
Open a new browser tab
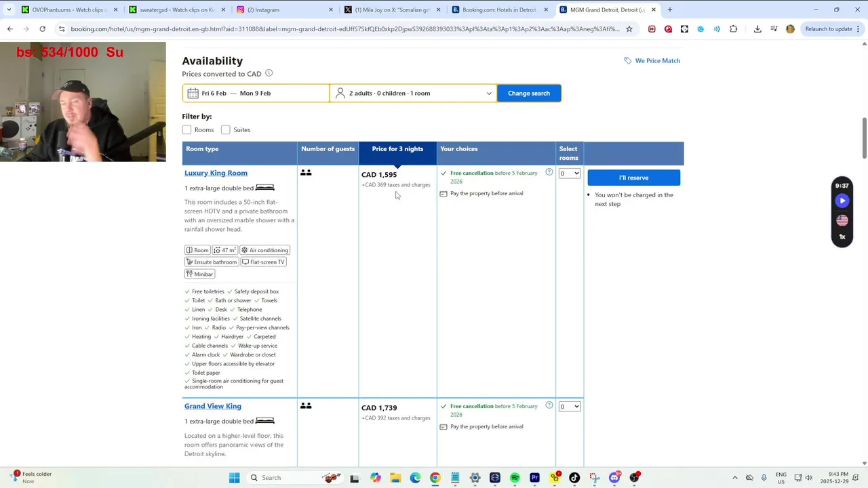click(670, 9)
